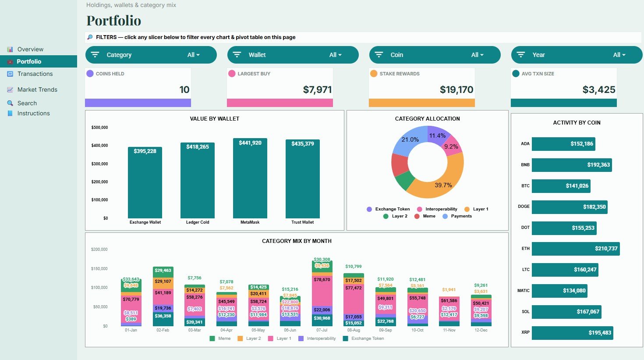644x360 pixels.
Task: Click the pink dot on LARGEST BUY card
Action: [x=232, y=74]
